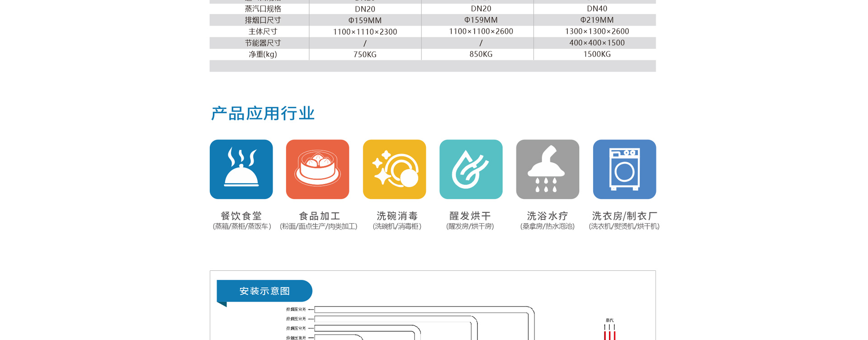Select the 净重(kg) row label
Image resolution: width=868 pixels, height=340 pixels.
(x=263, y=54)
